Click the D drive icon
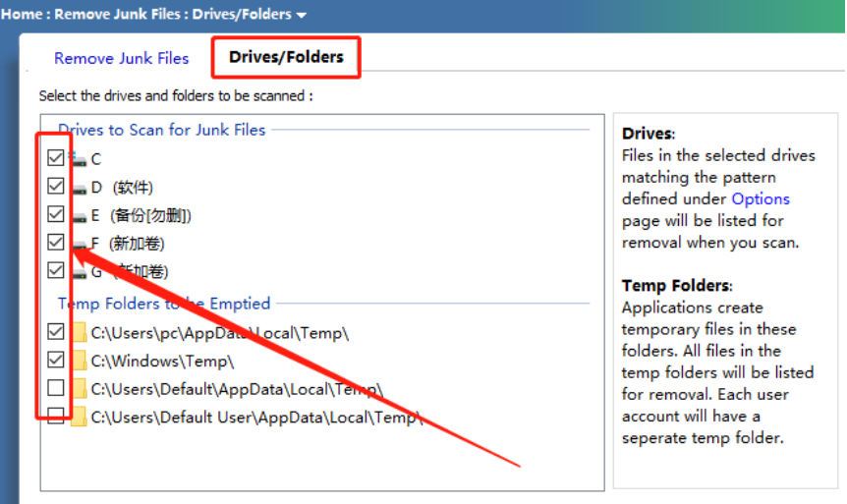847x504 pixels. tap(79, 189)
